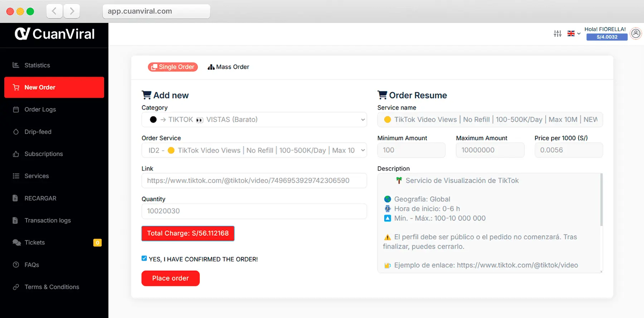
Task: Open Subscriptions in the sidebar
Action: [x=54, y=154]
